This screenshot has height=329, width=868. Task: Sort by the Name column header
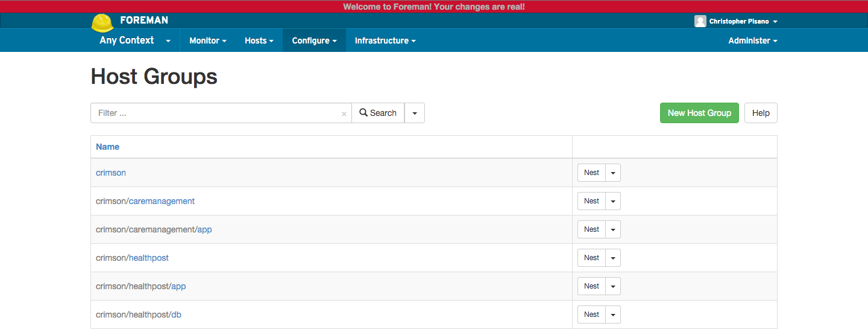tap(107, 147)
